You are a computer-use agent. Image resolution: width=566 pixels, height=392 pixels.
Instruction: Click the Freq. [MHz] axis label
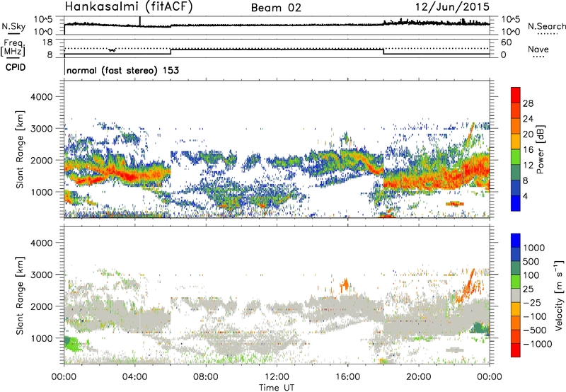(x=13, y=47)
